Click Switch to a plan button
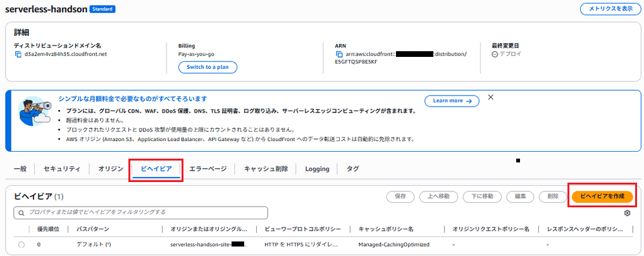The height and width of the screenshot is (256, 644). pos(208,67)
